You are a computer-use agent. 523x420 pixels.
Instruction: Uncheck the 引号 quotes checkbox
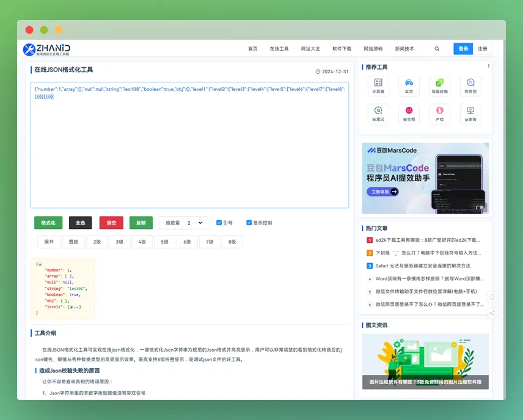218,222
